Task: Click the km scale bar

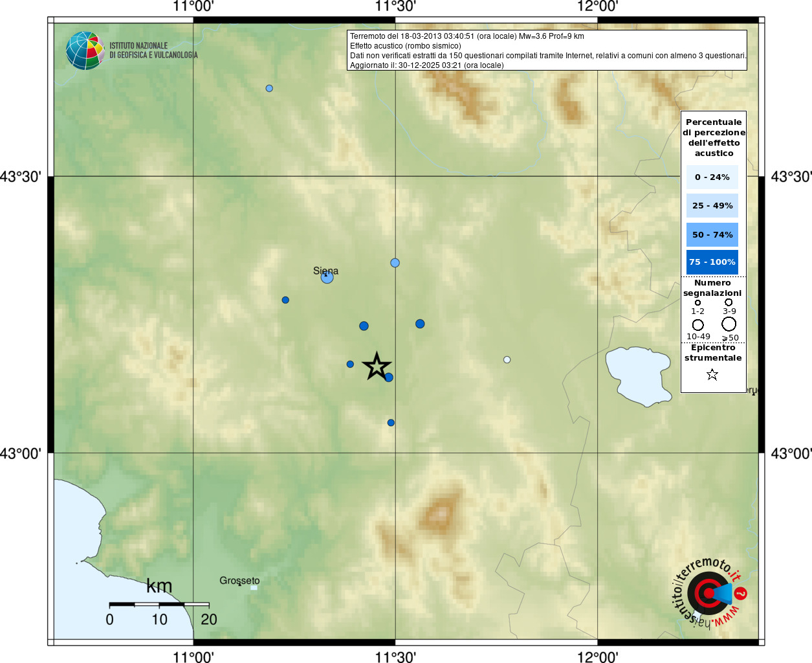Action: 159,605
